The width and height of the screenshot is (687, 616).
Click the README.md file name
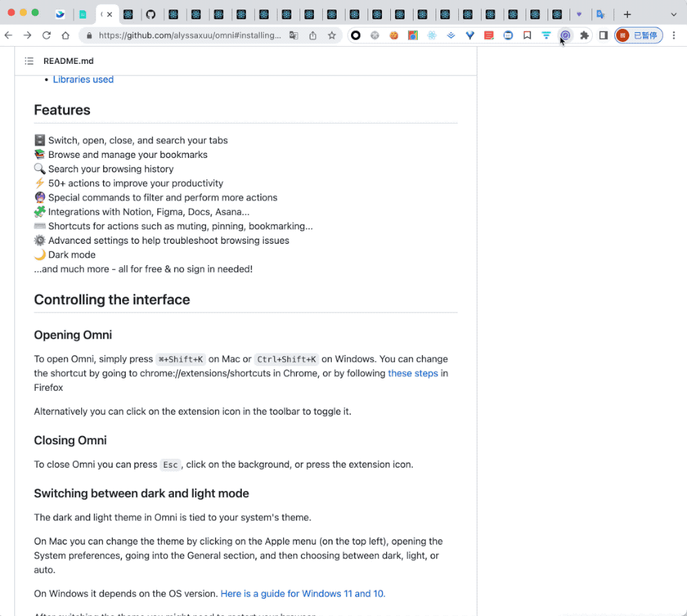click(x=68, y=61)
